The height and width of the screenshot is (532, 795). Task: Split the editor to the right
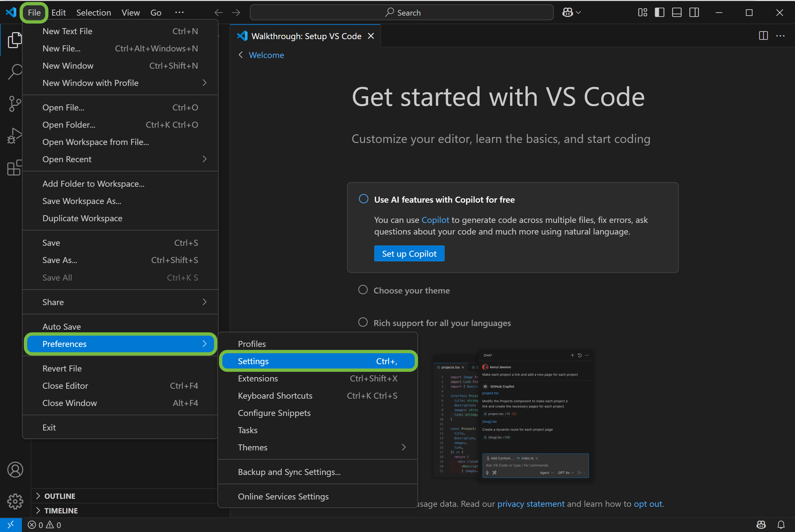[763, 35]
